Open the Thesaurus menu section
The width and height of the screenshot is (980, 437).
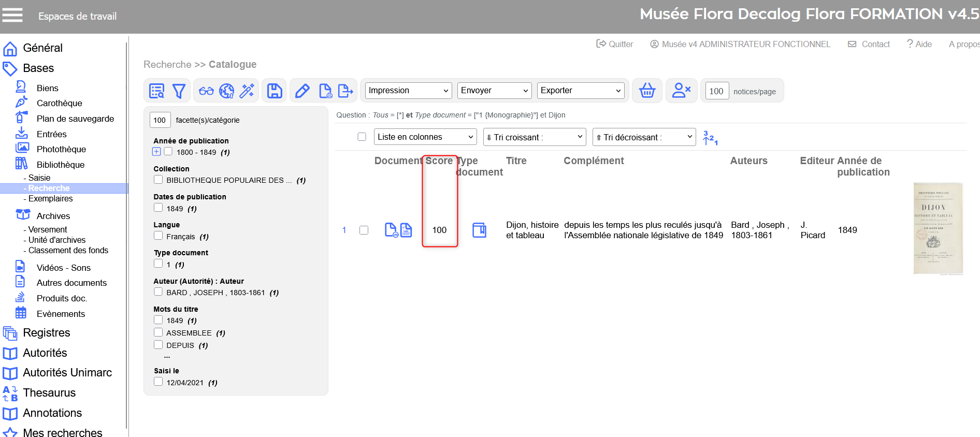coord(49,393)
